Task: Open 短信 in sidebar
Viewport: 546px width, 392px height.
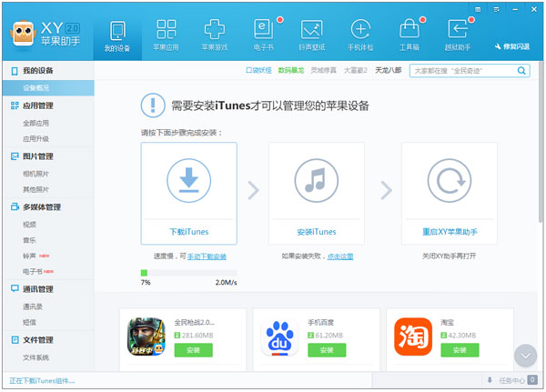Action: [x=30, y=322]
